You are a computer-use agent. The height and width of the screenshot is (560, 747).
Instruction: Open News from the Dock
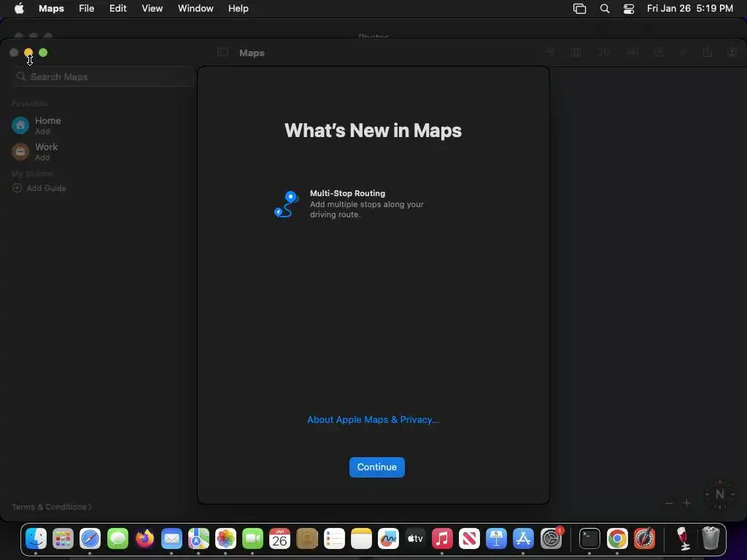[x=469, y=539]
